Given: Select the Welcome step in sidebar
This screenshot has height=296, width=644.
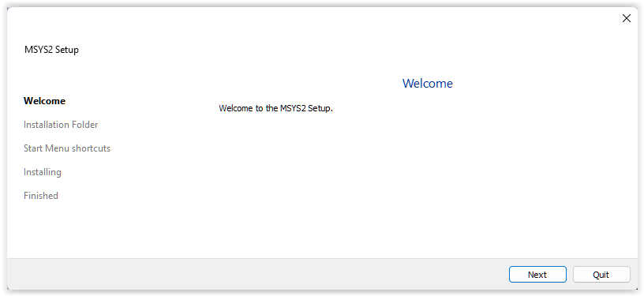Looking at the screenshot, I should [44, 101].
